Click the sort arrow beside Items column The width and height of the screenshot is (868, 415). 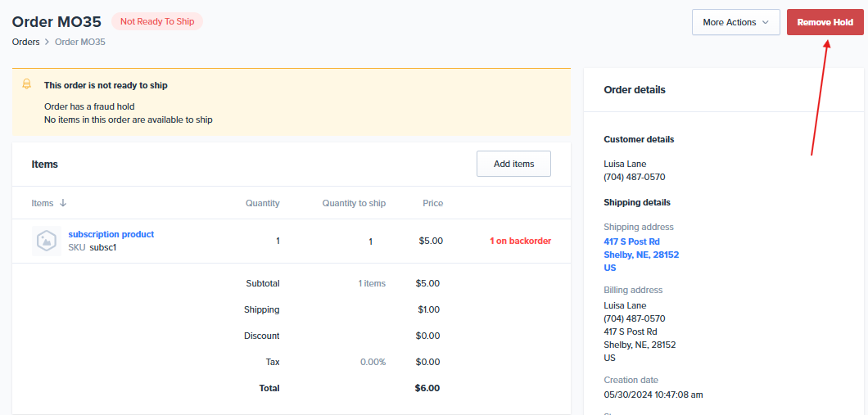tap(63, 203)
